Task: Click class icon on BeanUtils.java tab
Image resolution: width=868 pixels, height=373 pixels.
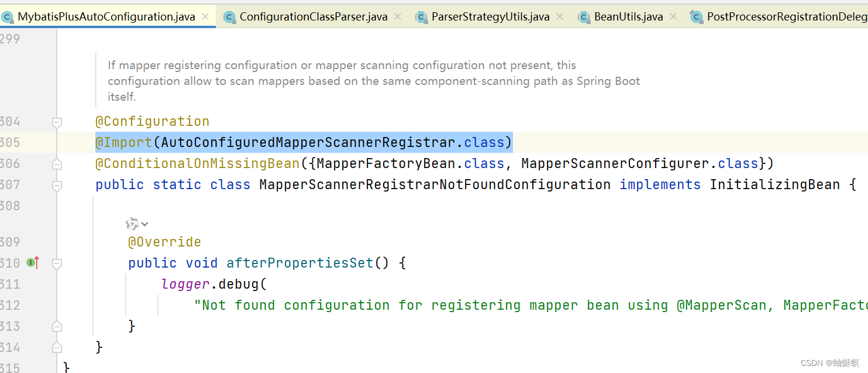Action: pyautogui.click(x=584, y=17)
